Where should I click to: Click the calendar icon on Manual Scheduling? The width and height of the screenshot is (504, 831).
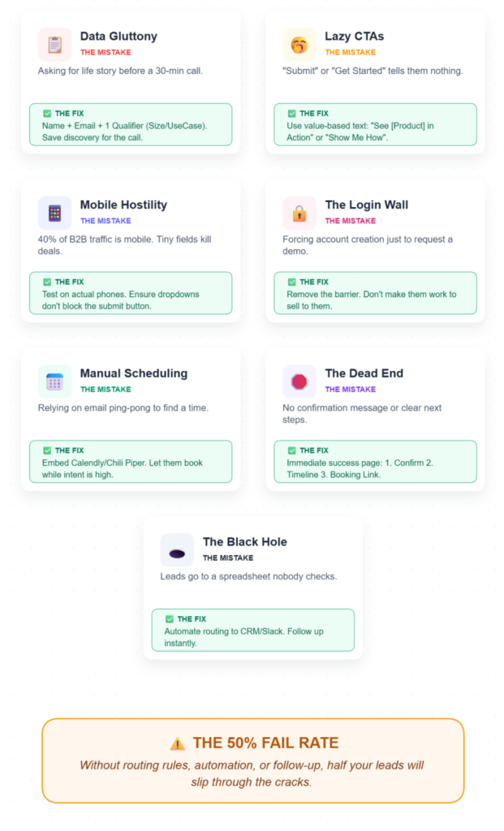(x=54, y=381)
